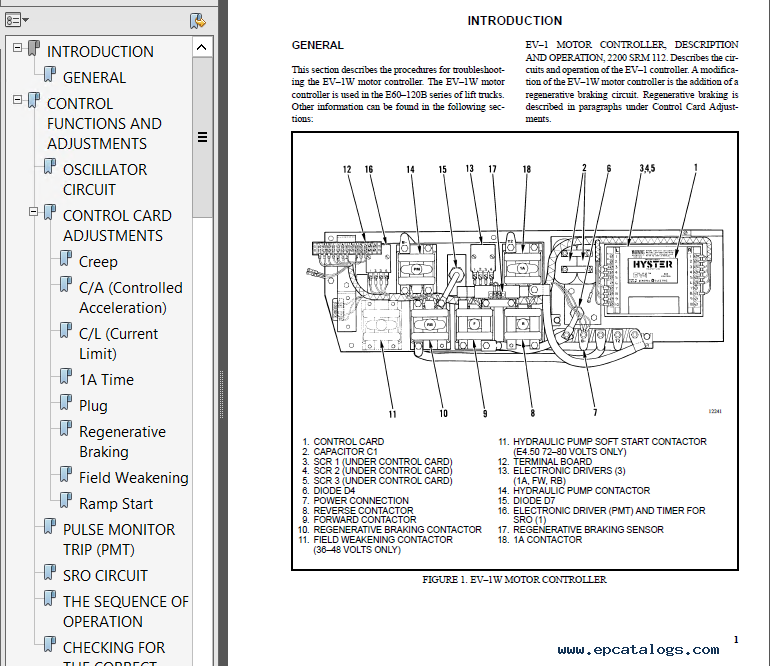Screen dimensions: 770x666
Task: Click the Ramp Start bookmark icon
Action: pos(66,500)
